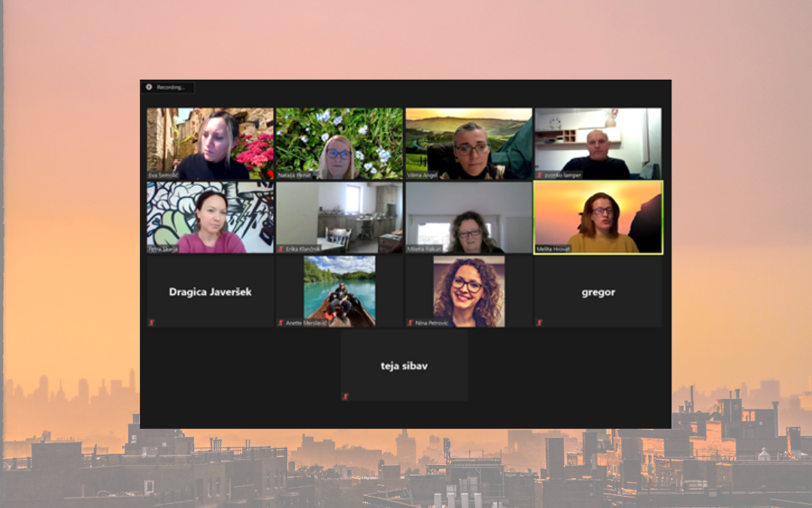Click gregor's muted microphone icon
Image resolution: width=812 pixels, height=508 pixels.
(x=539, y=323)
